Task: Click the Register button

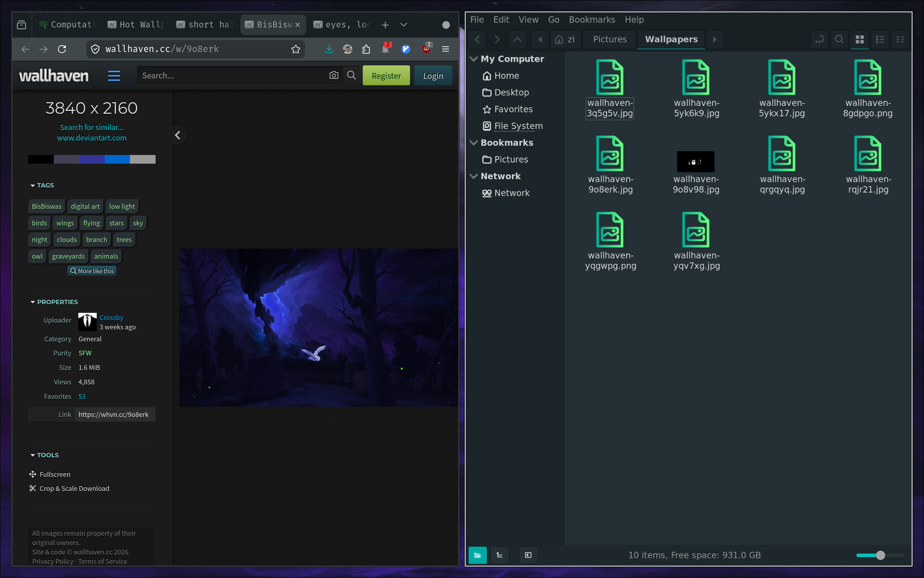Action: [386, 75]
